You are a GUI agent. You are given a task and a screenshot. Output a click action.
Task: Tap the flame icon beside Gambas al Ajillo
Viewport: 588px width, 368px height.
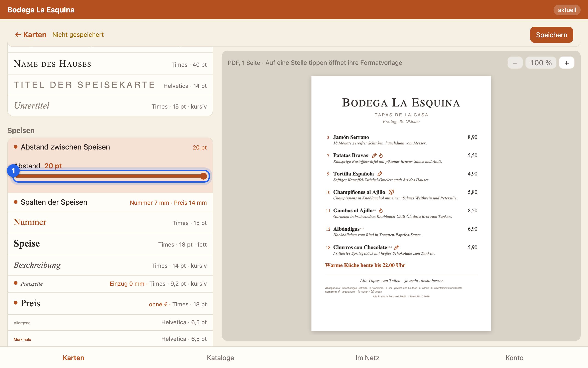click(381, 210)
